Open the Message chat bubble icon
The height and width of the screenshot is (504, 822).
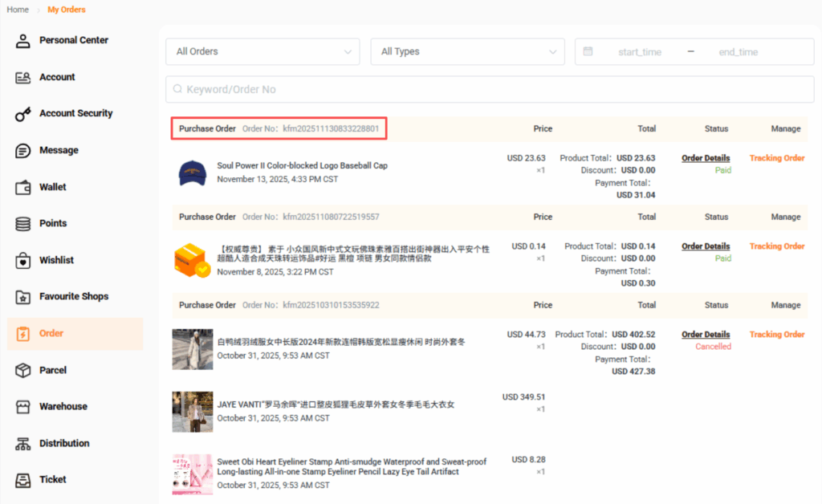point(24,151)
